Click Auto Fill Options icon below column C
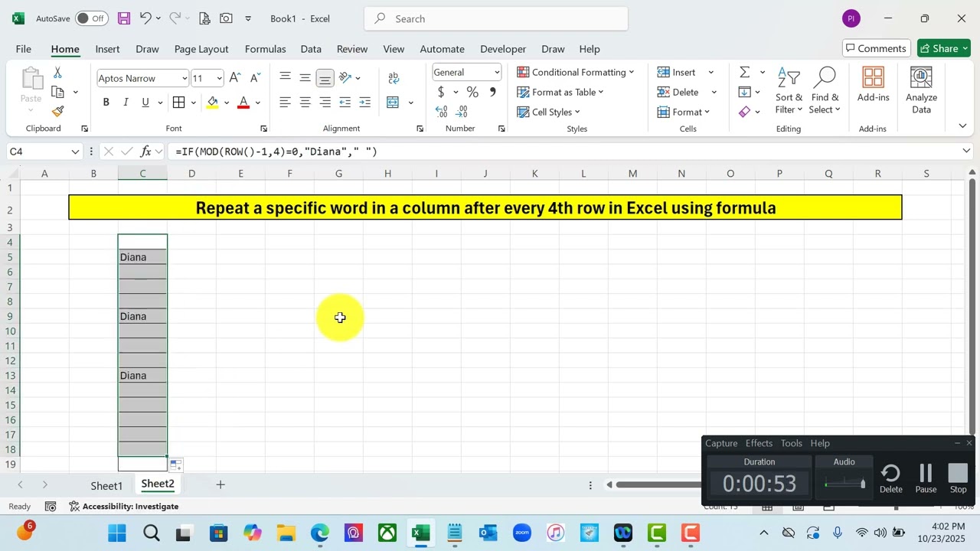The height and width of the screenshot is (551, 980). pos(175,465)
